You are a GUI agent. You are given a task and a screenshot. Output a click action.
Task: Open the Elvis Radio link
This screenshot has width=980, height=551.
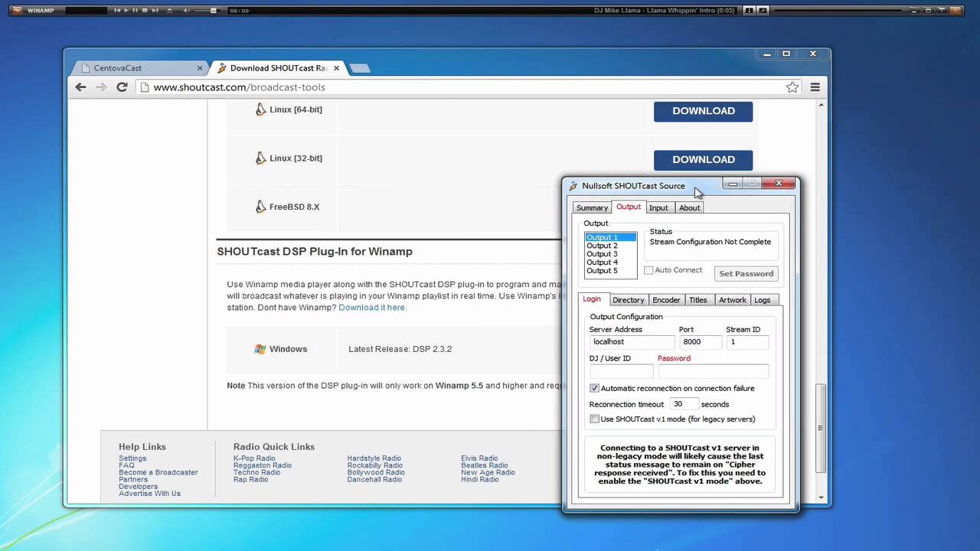coord(479,458)
